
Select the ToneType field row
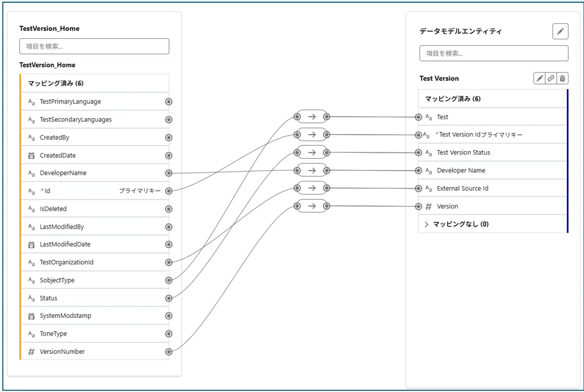[95, 334]
